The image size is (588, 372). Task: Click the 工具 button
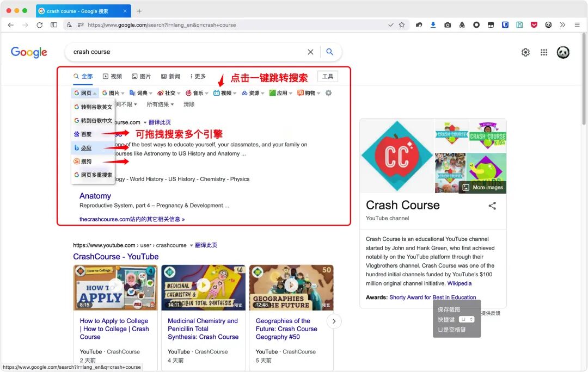pyautogui.click(x=327, y=77)
